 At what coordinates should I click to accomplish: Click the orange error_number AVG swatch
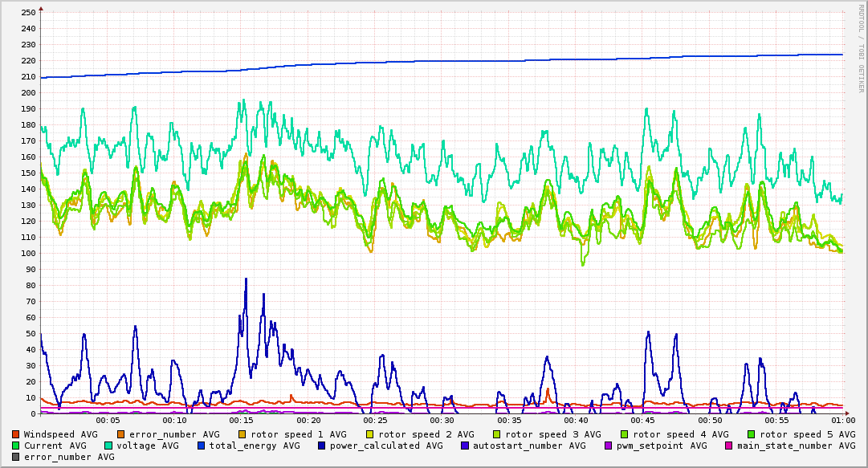click(121, 434)
